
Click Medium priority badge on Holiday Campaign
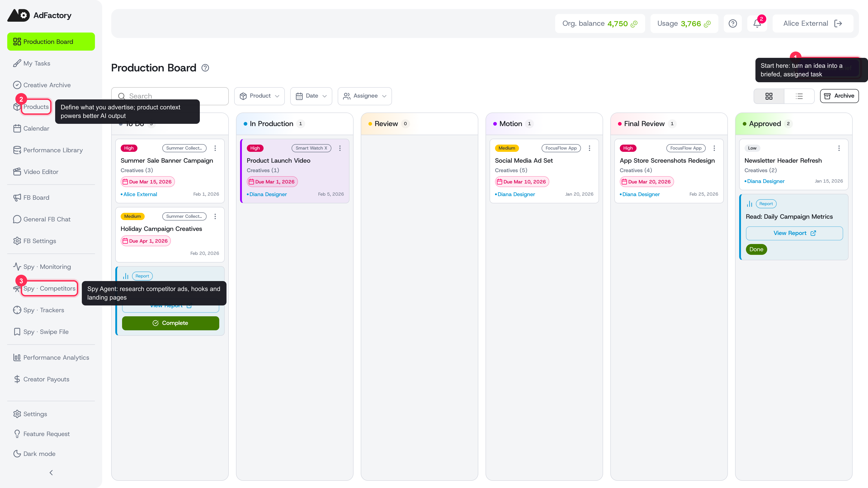[132, 216]
